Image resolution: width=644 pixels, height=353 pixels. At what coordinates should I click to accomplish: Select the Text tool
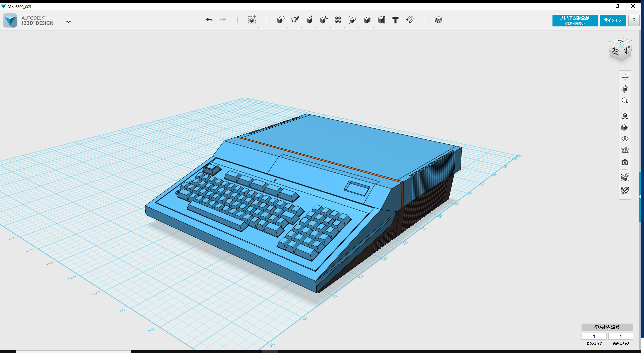[395, 20]
